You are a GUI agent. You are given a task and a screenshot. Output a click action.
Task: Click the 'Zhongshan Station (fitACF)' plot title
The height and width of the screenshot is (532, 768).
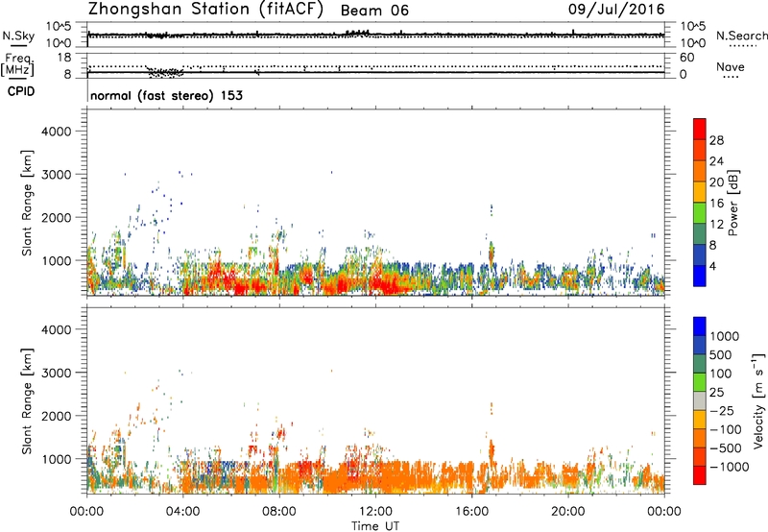(x=205, y=10)
